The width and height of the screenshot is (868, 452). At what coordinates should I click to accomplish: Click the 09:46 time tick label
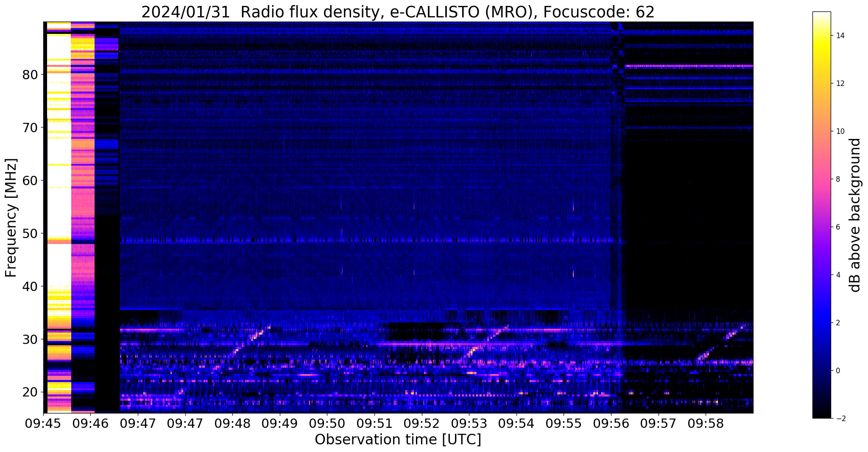click(91, 424)
